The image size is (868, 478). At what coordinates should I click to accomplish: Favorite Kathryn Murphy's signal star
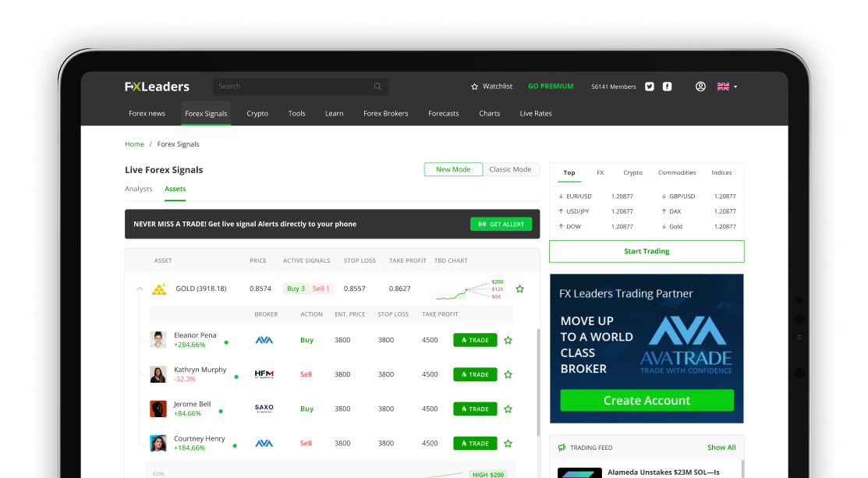[x=508, y=374]
